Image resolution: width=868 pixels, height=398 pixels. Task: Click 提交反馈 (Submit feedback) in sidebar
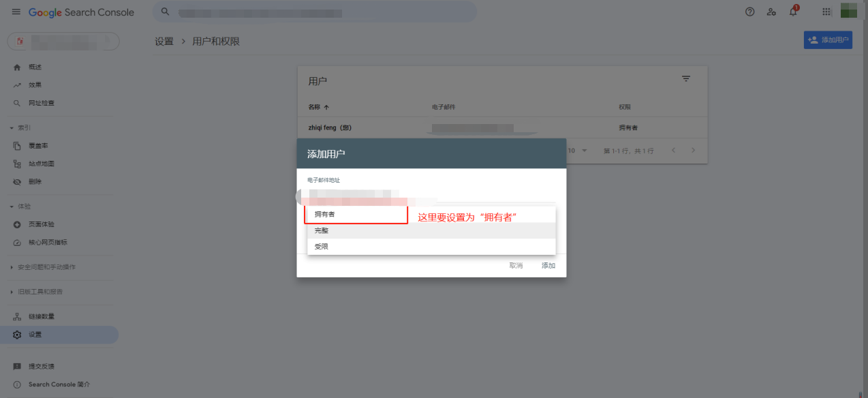pyautogui.click(x=41, y=367)
